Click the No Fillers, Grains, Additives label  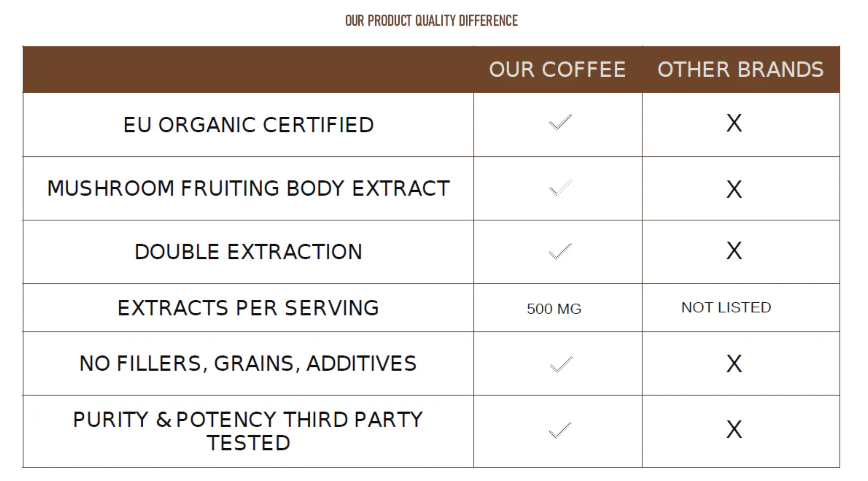pos(249,363)
